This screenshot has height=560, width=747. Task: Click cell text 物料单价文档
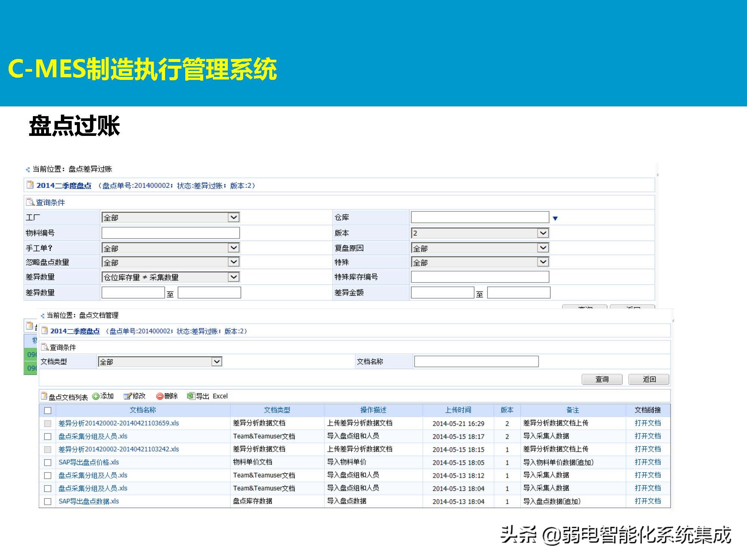252,462
